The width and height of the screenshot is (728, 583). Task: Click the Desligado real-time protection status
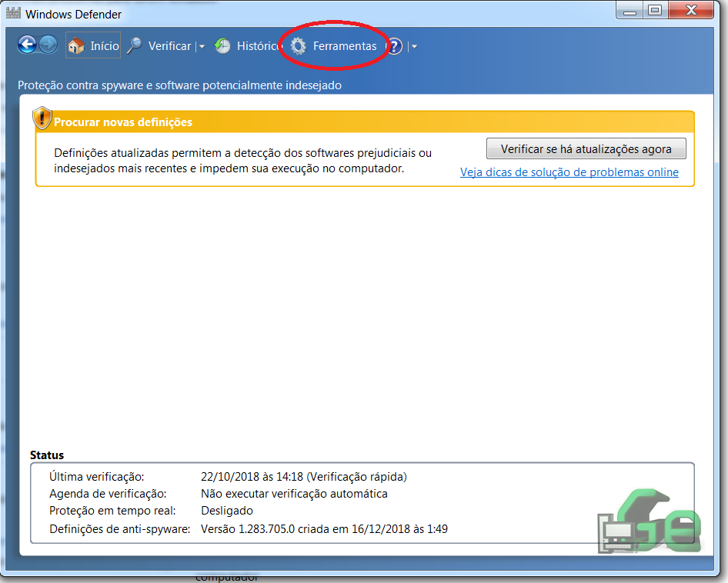point(226,511)
